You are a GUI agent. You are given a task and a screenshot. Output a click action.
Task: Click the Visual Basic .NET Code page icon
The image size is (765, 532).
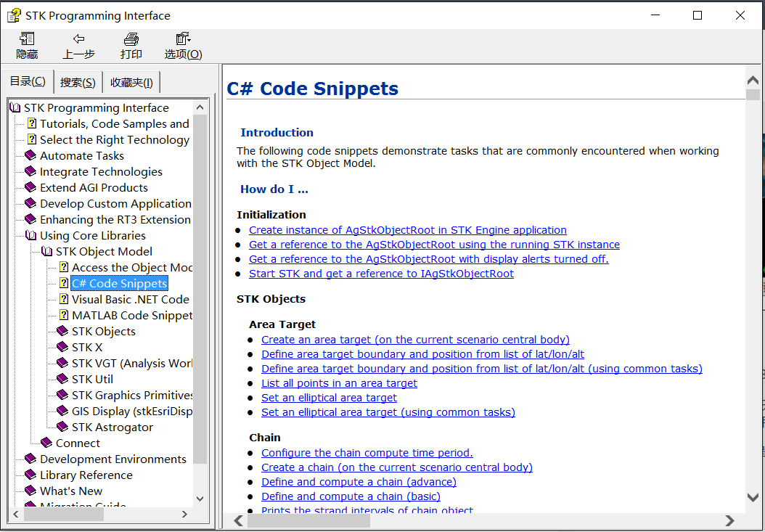[64, 299]
